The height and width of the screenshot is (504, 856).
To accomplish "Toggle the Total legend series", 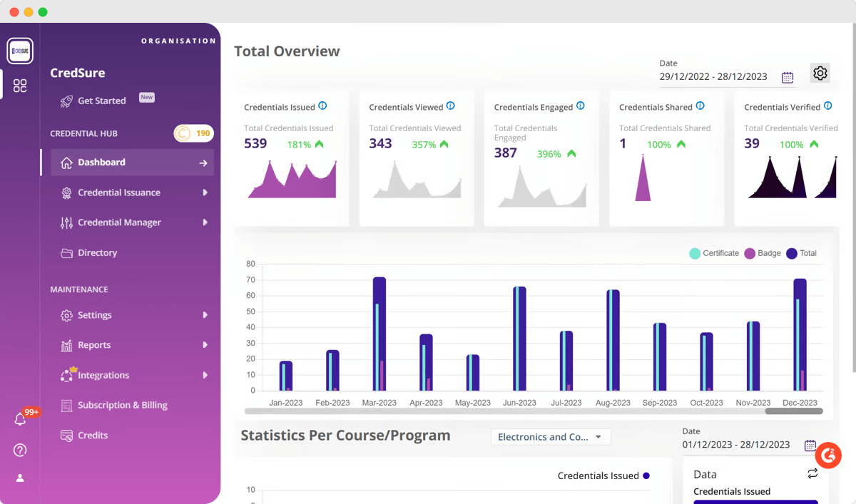I will click(801, 253).
